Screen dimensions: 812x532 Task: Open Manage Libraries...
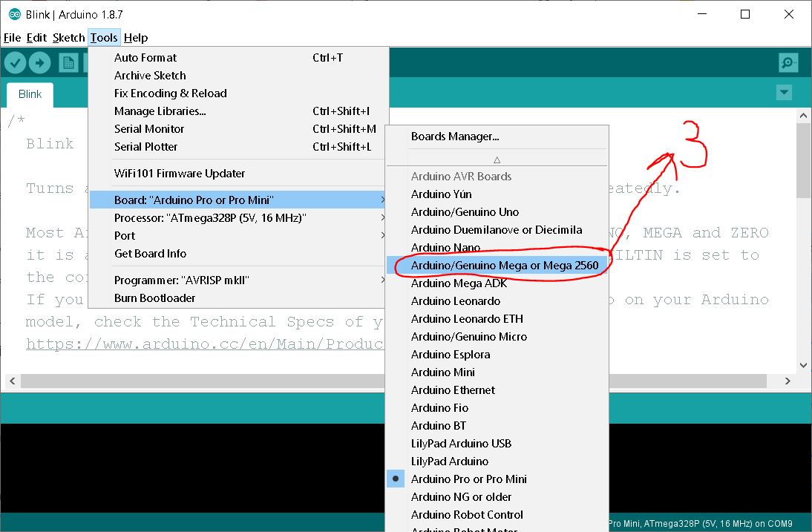(238, 111)
